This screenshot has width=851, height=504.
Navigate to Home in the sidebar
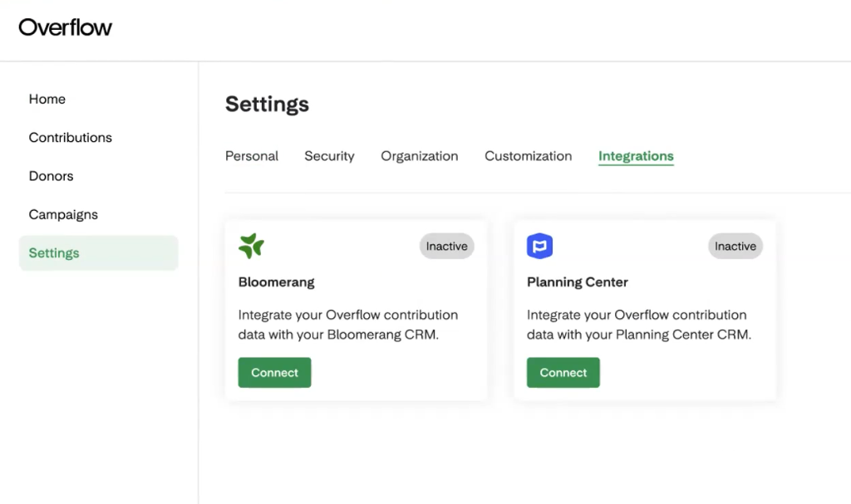click(x=47, y=99)
